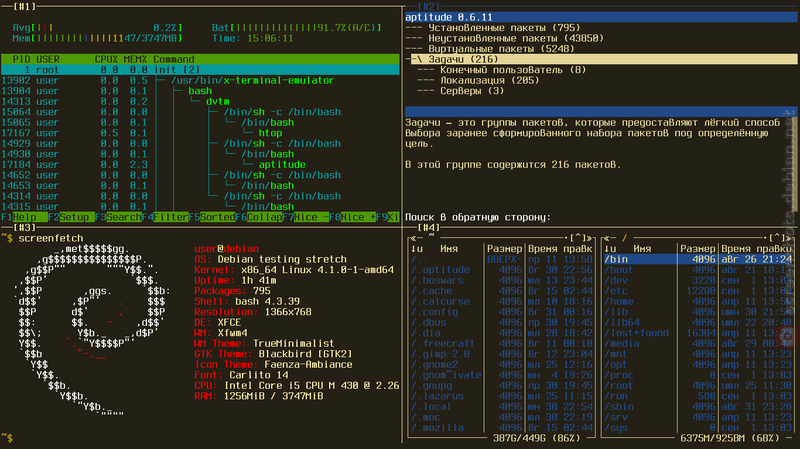Open left mc panel history list [^]
The width and height of the screenshot is (800, 449).
(578, 238)
